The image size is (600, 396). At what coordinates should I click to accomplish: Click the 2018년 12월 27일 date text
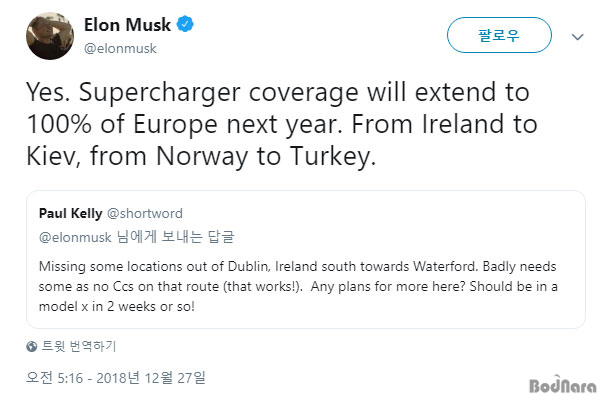151,378
